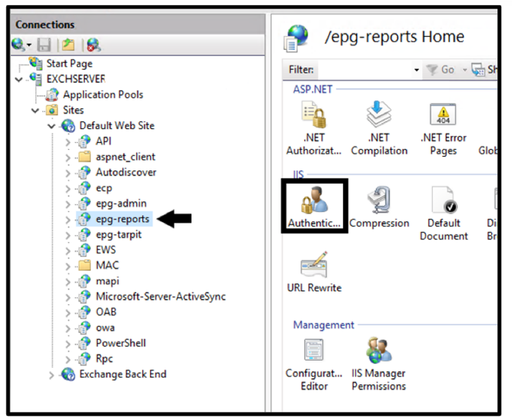Click the Go filter button
Viewport: 512px width, 420px height.
click(442, 70)
